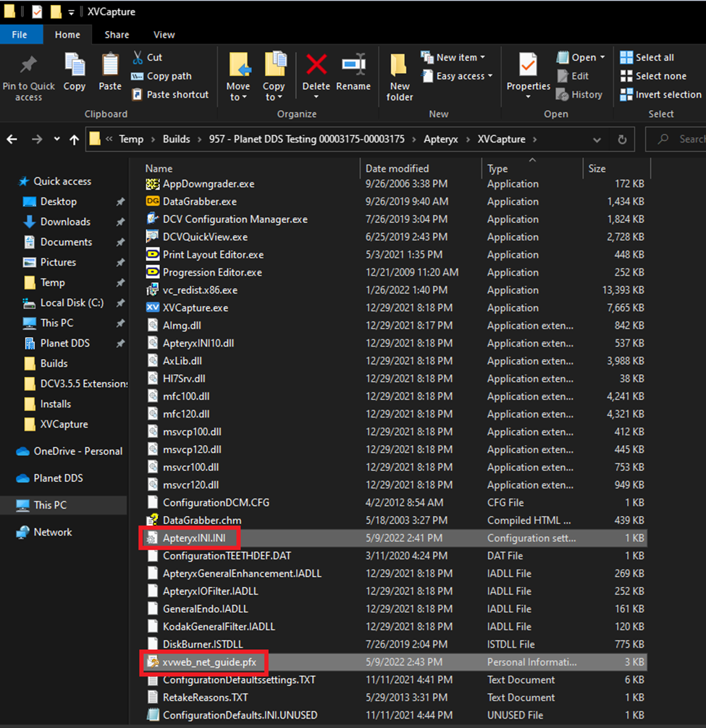This screenshot has width=706, height=728.
Task: Select the ApteryxINI.INI file
Action: [193, 538]
